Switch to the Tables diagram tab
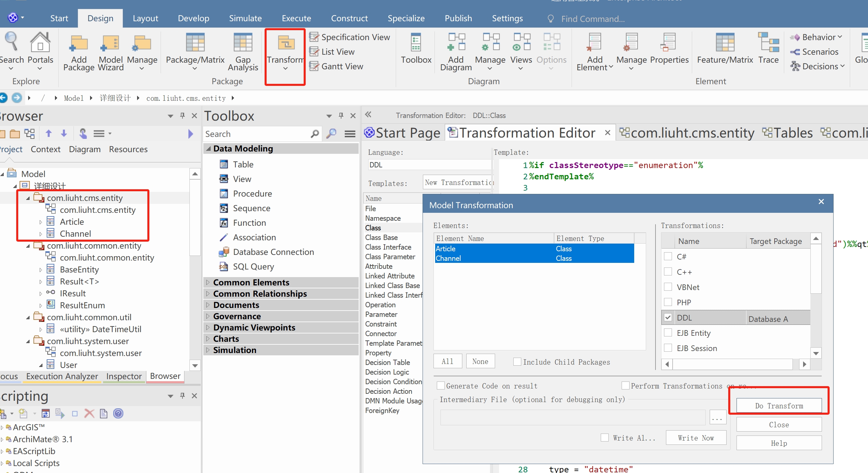This screenshot has height=473, width=868. (787, 133)
